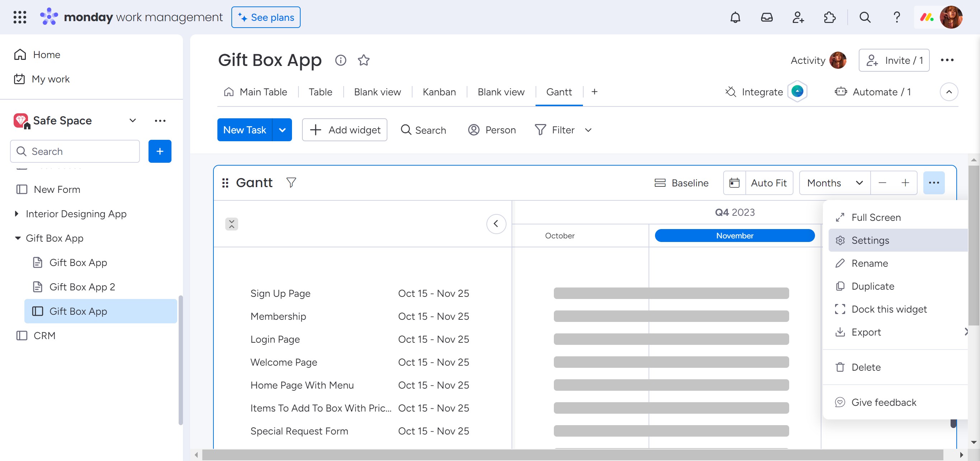This screenshot has height=461, width=980.
Task: Open Settings from the widget menu
Action: coord(898,240)
